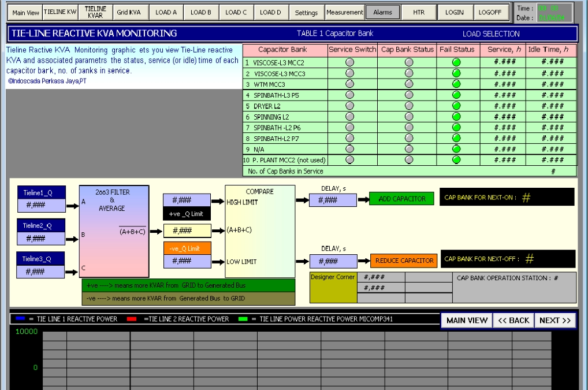Click Cap Bank Status for VISCOSE-L3 MCC3
The width and height of the screenshot is (588, 390).
tap(409, 73)
